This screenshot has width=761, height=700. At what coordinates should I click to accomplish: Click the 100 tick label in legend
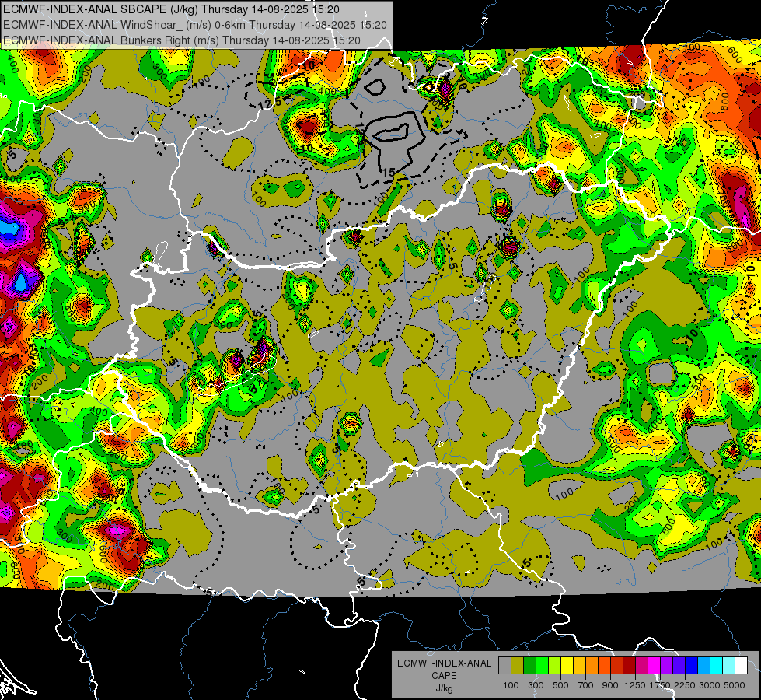pyautogui.click(x=511, y=685)
